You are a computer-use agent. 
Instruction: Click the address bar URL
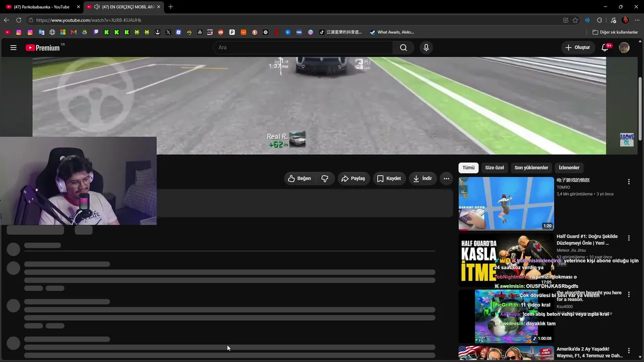(x=89, y=20)
